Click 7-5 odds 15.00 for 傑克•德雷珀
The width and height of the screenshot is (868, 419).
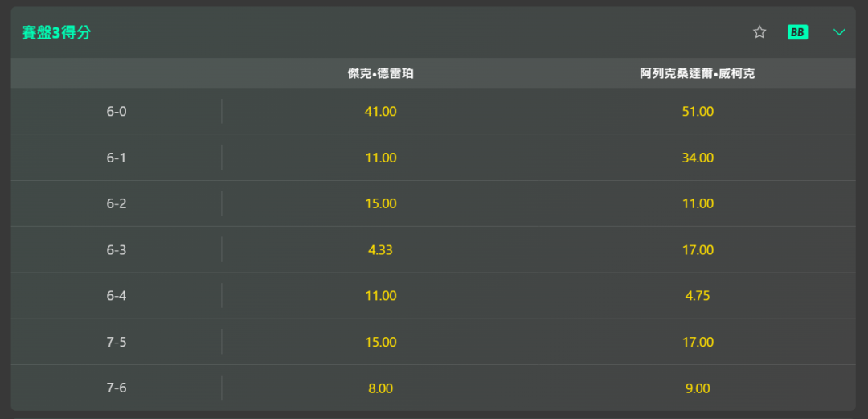click(380, 342)
